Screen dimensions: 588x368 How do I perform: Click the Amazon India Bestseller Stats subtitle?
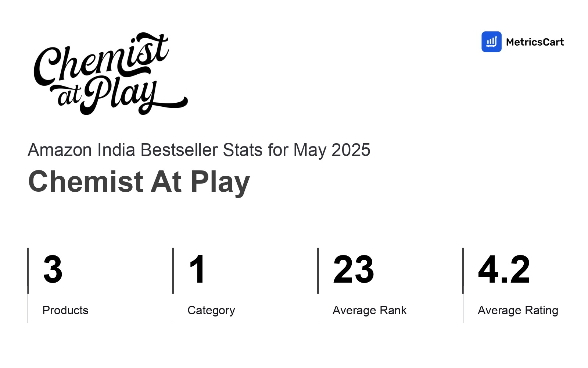point(199,150)
